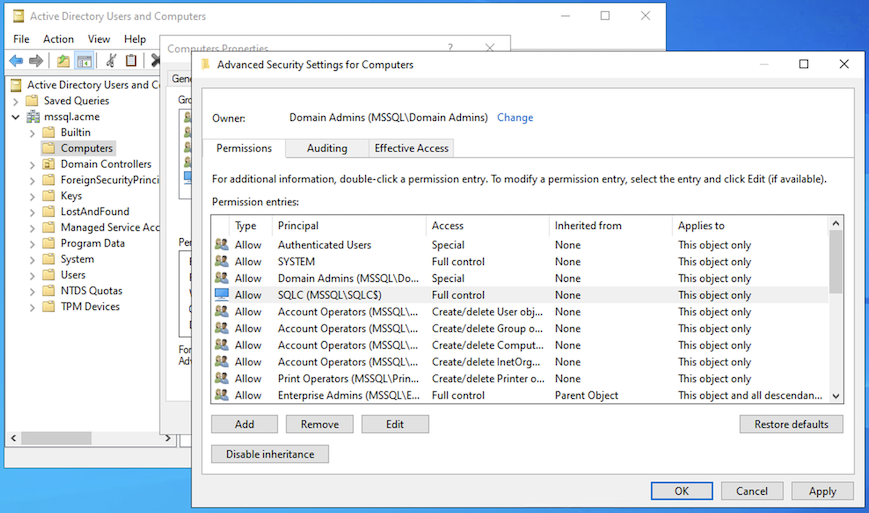
Task: Switch to the Effective Access tab
Action: pos(411,148)
